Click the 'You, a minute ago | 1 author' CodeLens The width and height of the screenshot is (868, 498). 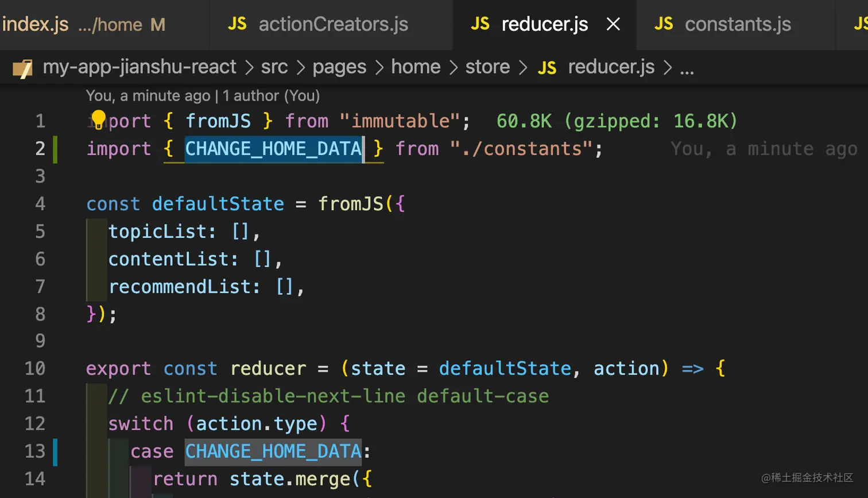203,96
